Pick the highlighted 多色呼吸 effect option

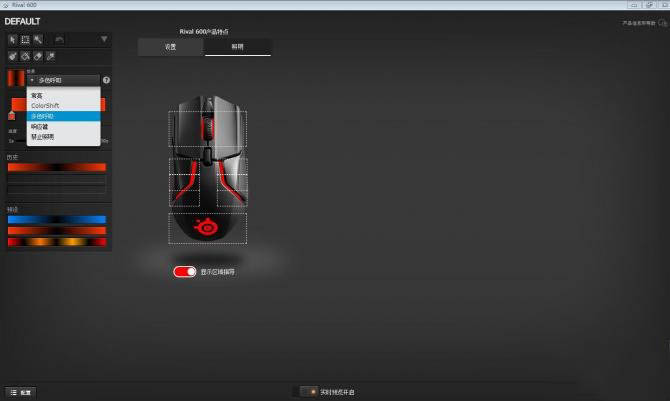(63, 116)
